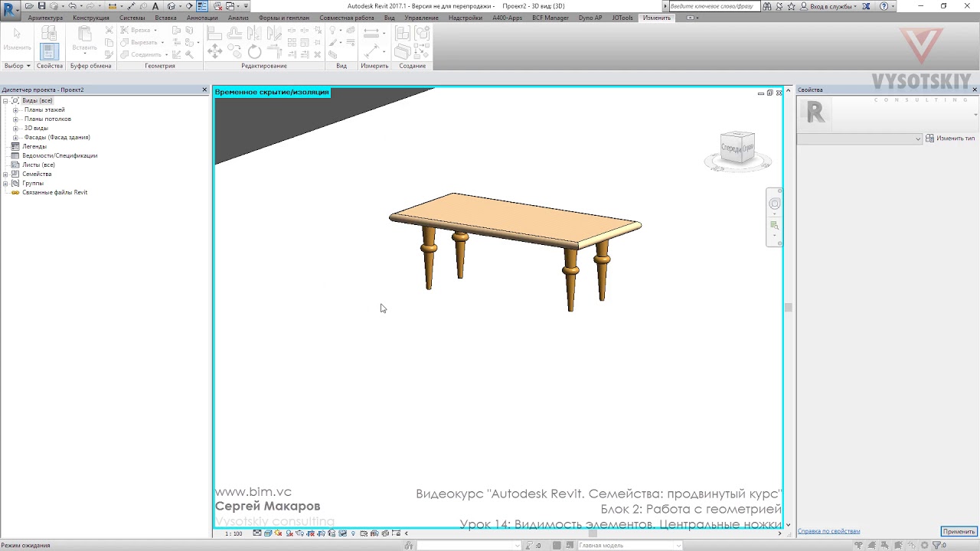The width and height of the screenshot is (980, 551).
Task: Click the Изменить тип button in Properties
Action: [x=950, y=139]
